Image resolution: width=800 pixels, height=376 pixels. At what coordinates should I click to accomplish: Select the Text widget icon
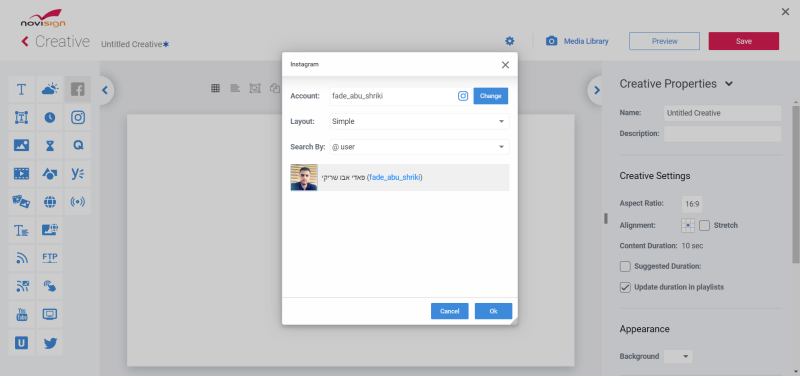tap(21, 89)
